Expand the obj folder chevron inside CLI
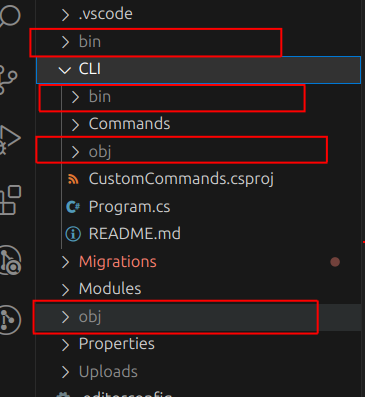 75,152
